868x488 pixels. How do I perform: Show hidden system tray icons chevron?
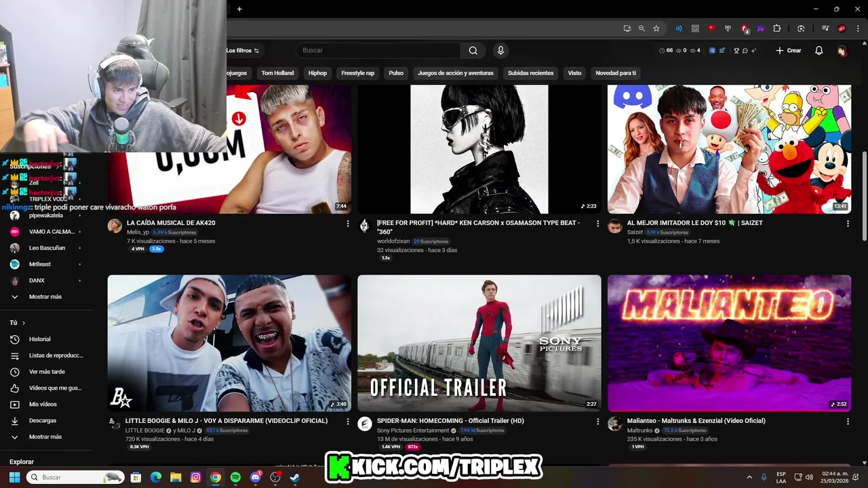coord(749,477)
